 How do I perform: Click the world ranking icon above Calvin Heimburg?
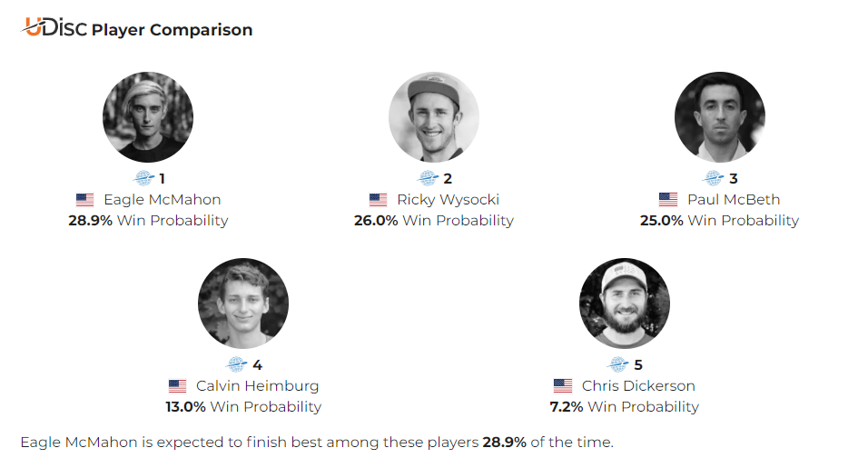pos(236,364)
